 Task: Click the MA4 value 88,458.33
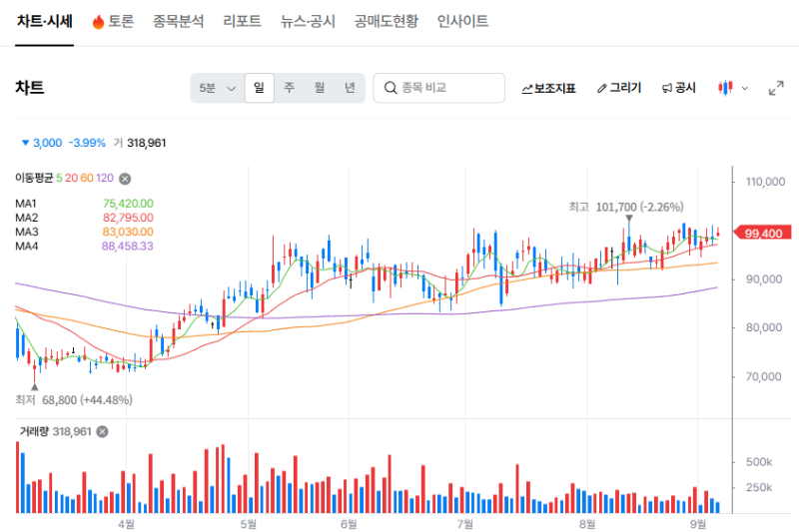pos(128,247)
